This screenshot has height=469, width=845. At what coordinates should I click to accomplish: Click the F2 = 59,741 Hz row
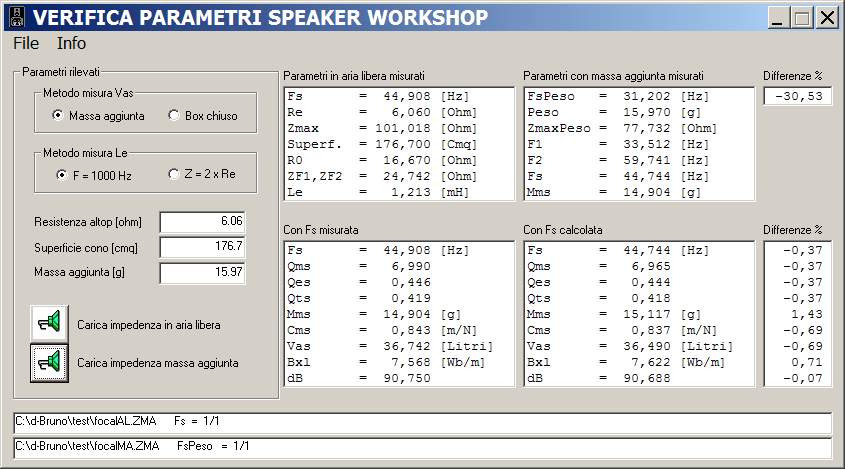tap(639, 161)
